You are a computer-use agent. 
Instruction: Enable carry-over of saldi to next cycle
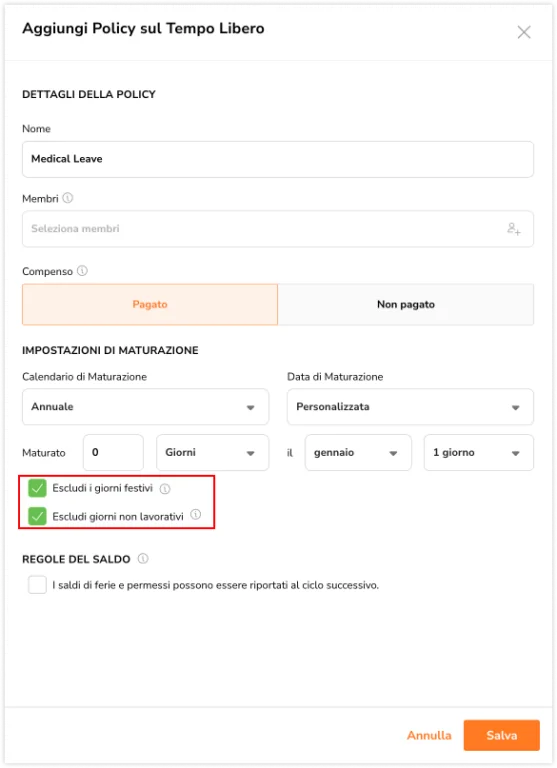pos(37,585)
